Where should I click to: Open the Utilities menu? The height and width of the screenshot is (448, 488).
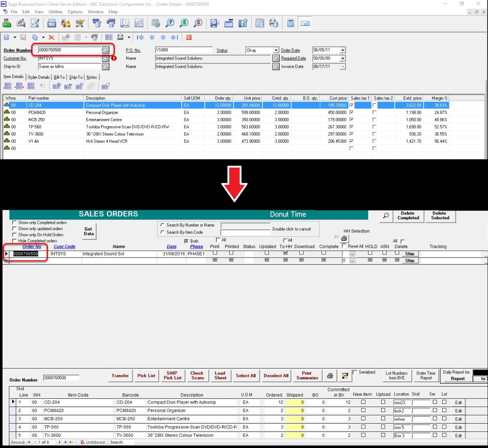tap(56, 12)
